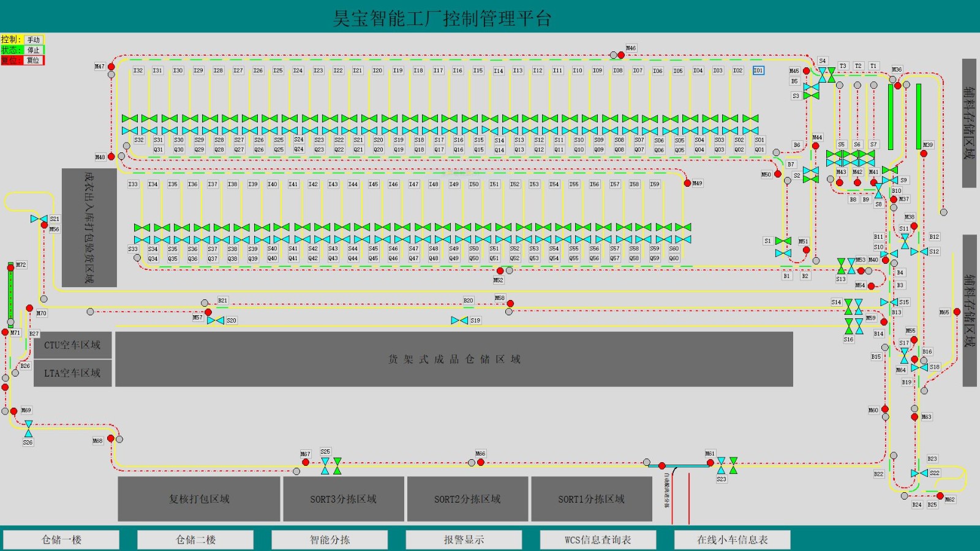The image size is (980, 551).
Task: Toggle the 手动 control mode button
Action: click(34, 40)
